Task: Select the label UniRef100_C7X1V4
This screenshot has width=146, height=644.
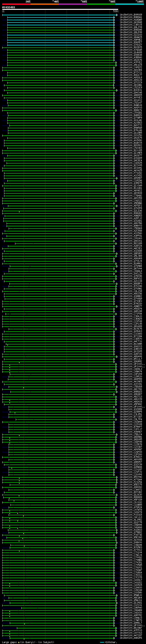Action: tap(131, 552)
